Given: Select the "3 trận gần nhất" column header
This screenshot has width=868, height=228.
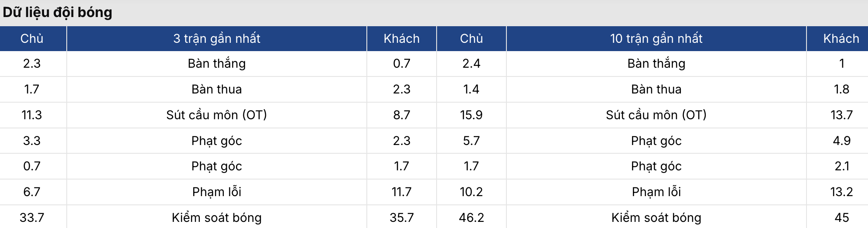Looking at the screenshot, I should pos(217,38).
